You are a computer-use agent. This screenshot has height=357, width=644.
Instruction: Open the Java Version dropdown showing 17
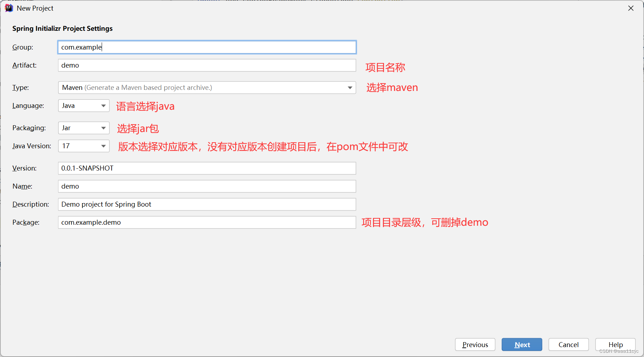coord(84,146)
